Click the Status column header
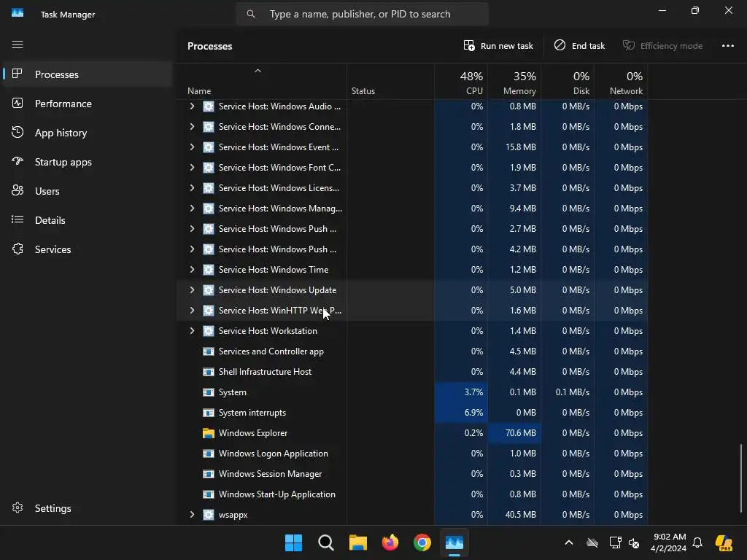 coord(391,82)
